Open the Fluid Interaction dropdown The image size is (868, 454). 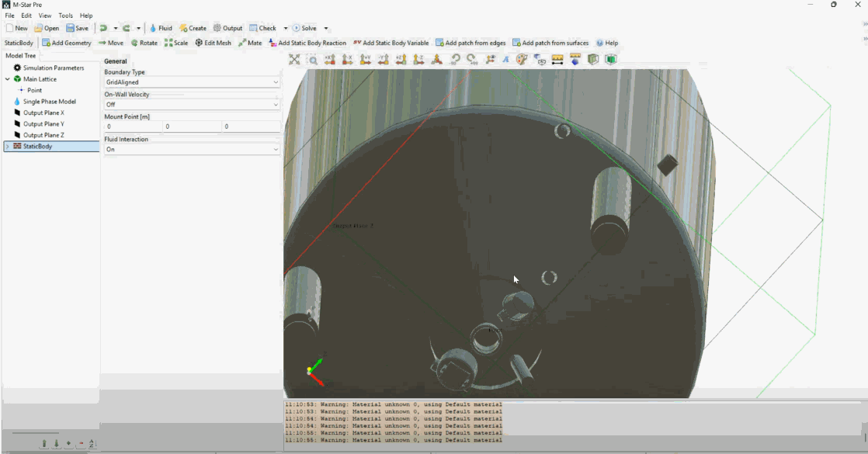click(x=192, y=149)
